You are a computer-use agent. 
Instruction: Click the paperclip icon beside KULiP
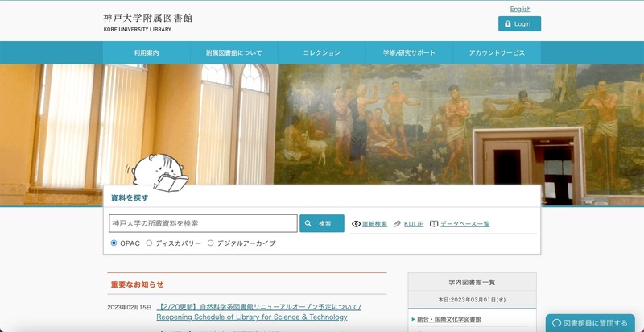coord(397,224)
